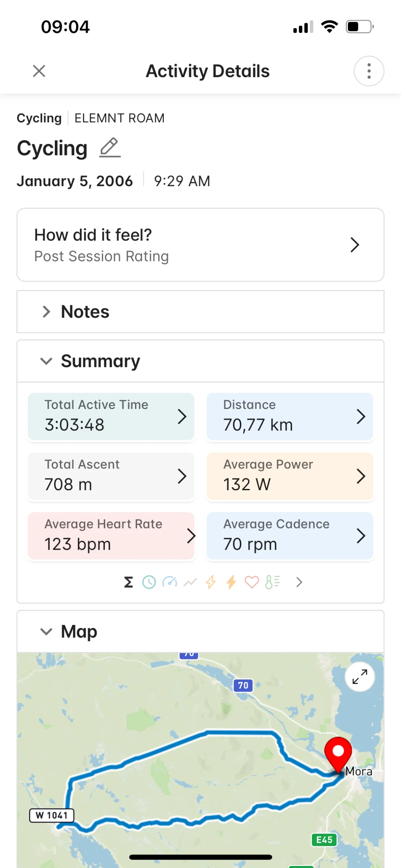
Task: Select the sigma summary totals icon
Action: (x=128, y=582)
